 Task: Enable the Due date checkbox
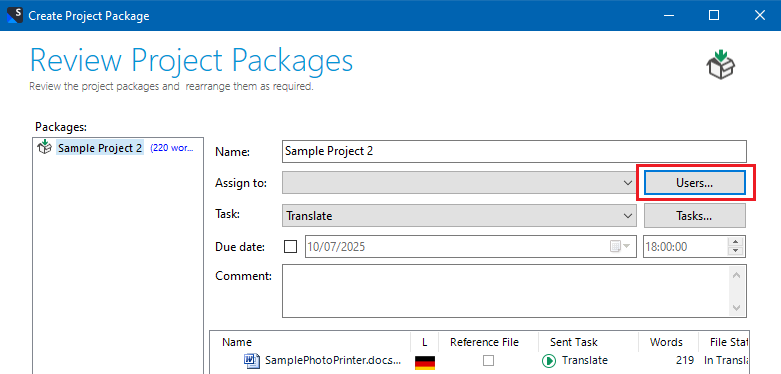click(290, 247)
